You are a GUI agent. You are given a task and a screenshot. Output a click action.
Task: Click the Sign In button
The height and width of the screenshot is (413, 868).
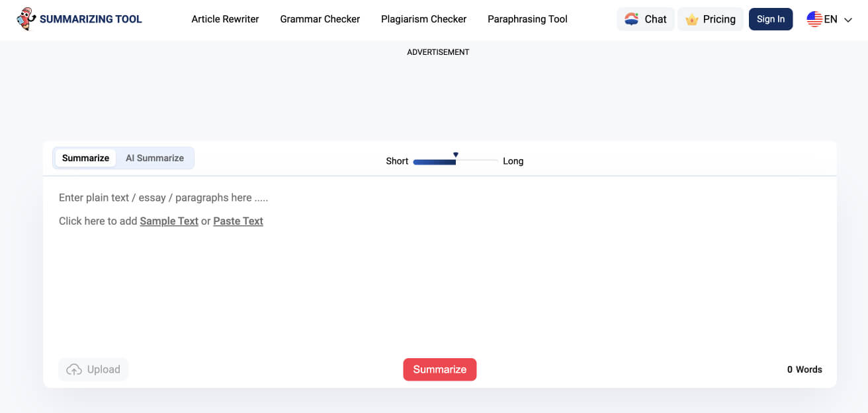(x=771, y=19)
